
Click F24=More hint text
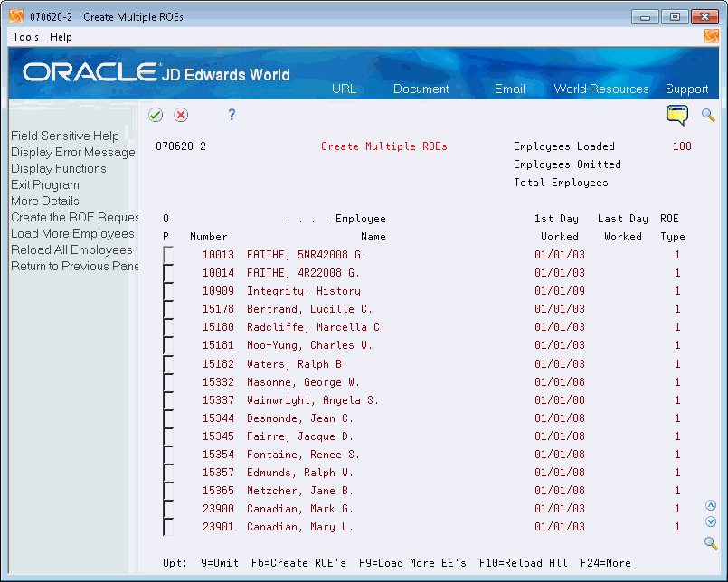click(x=605, y=563)
